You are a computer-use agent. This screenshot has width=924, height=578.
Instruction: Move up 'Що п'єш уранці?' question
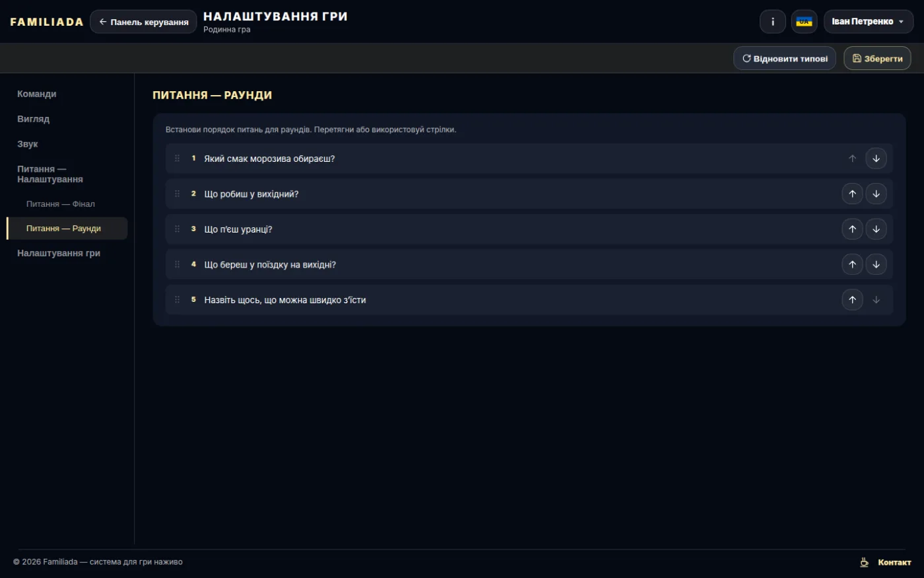(852, 229)
